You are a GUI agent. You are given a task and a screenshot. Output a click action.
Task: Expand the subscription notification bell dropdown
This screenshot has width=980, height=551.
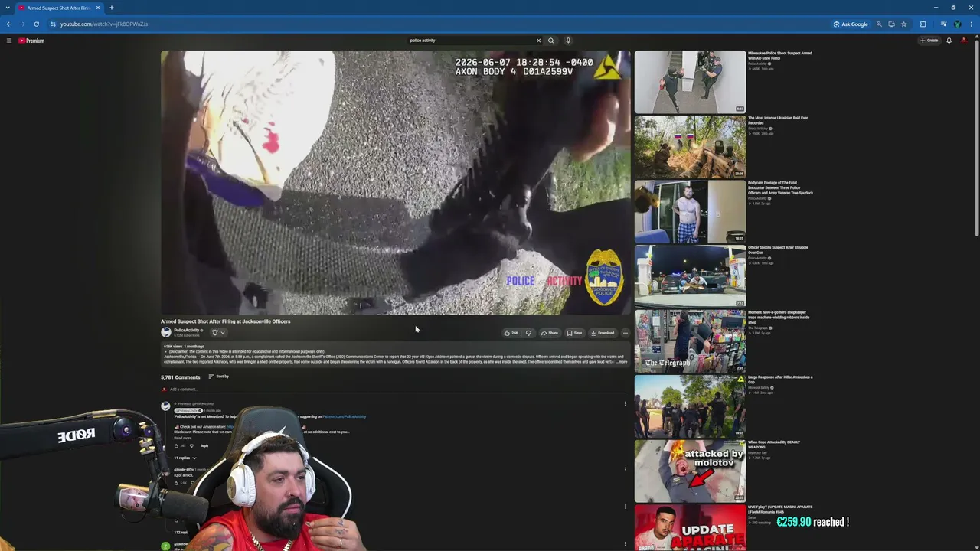[218, 332]
